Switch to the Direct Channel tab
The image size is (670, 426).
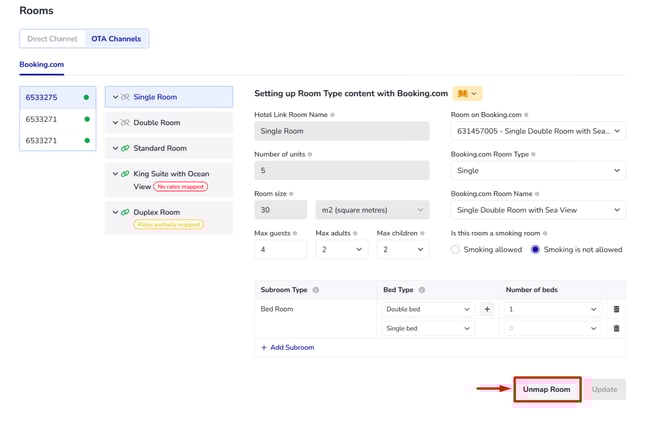[x=51, y=39]
